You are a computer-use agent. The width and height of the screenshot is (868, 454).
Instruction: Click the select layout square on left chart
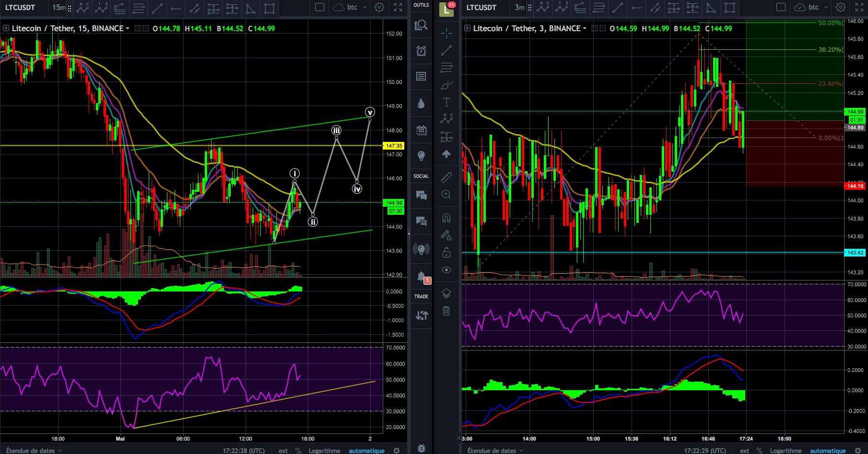[320, 7]
